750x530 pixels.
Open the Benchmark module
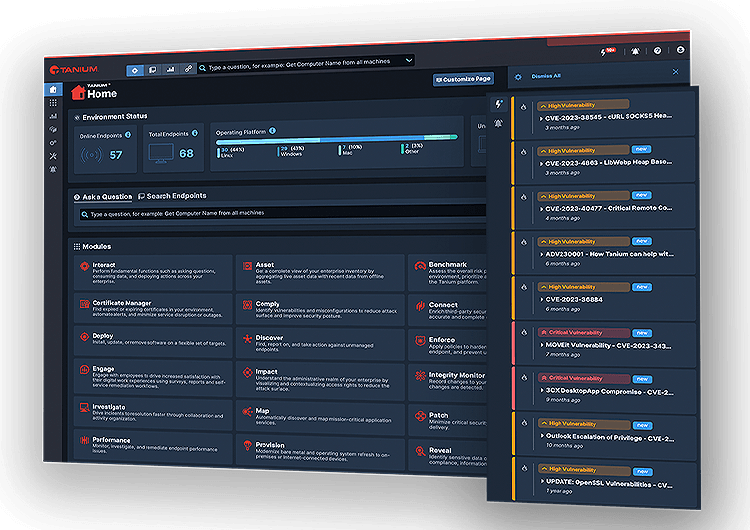pos(447,273)
